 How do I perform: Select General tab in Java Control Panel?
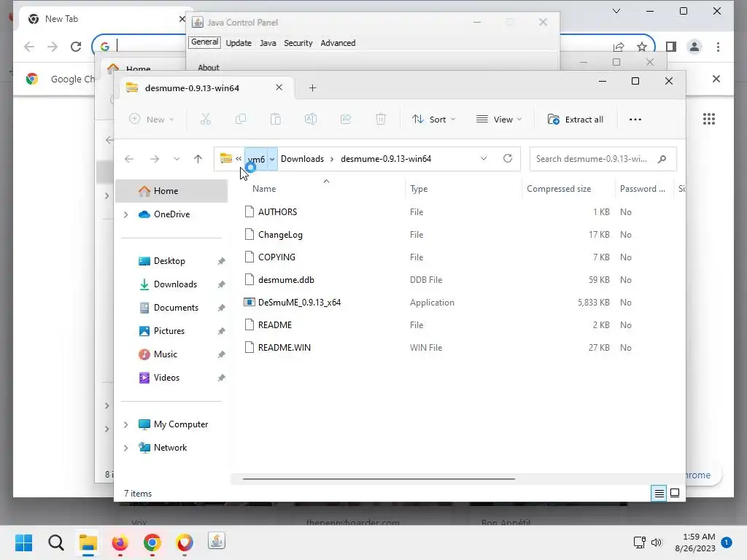[x=205, y=42]
